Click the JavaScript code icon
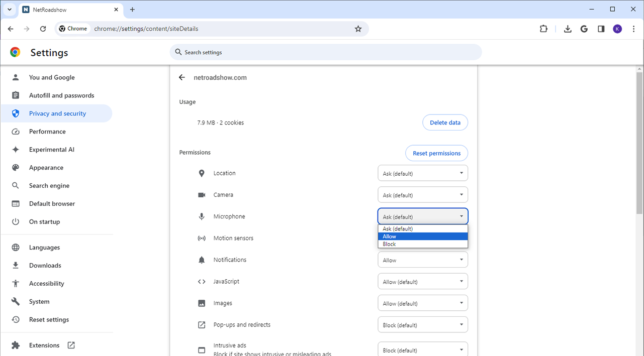 pos(202,281)
